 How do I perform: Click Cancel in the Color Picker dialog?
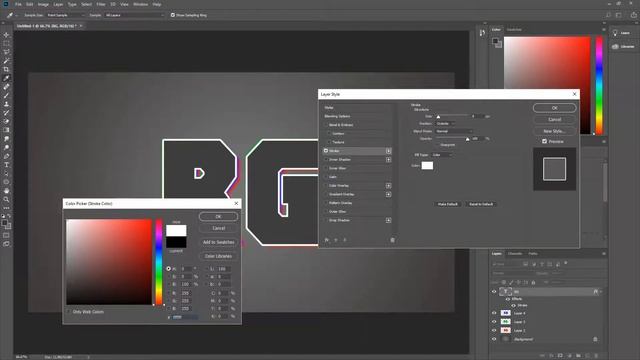coord(218,228)
